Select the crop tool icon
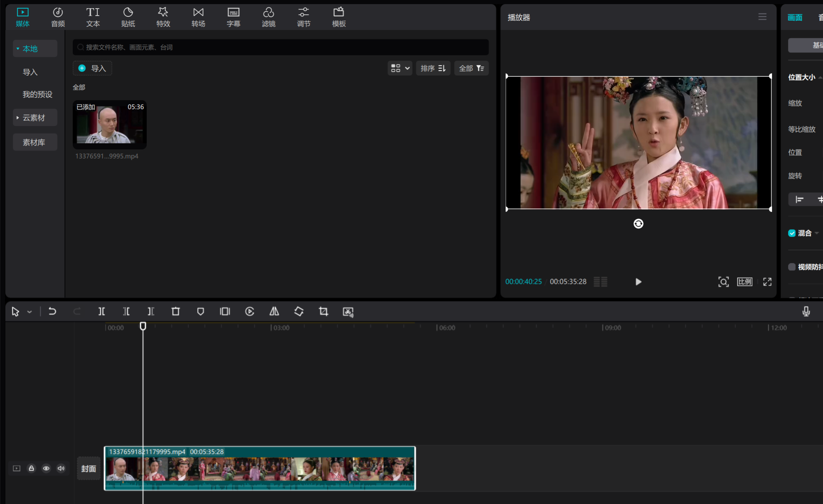This screenshot has width=823, height=504. 324,311
